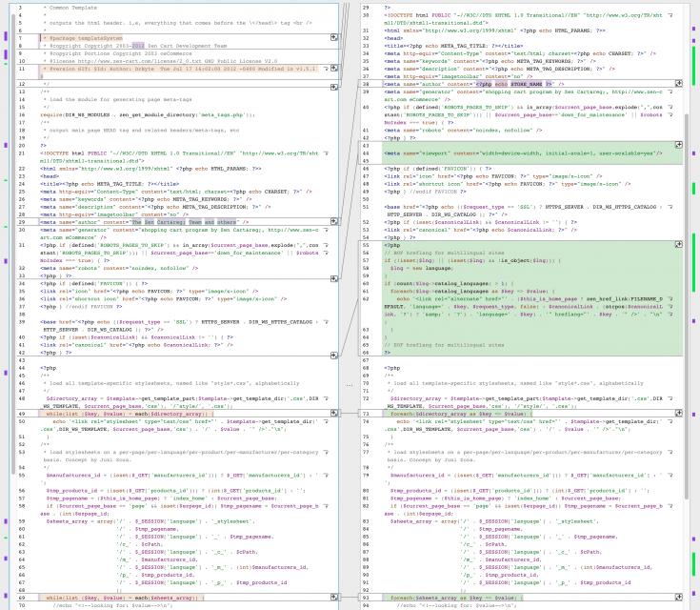Click right pane line 81 $tmp_pagename
Viewport: 700px width, 610px height.
pos(506,498)
